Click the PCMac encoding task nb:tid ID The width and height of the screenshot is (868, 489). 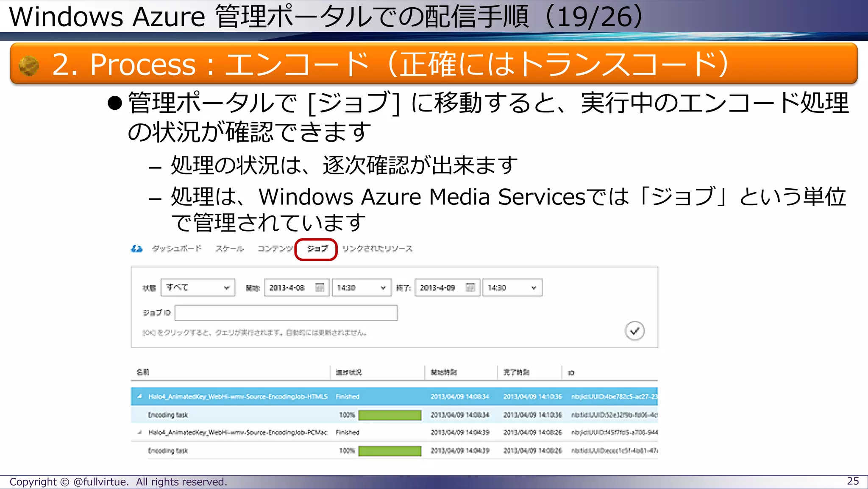[x=614, y=450]
